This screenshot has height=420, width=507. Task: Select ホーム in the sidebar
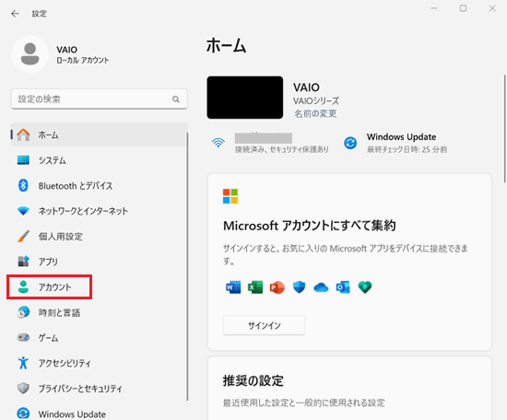(x=99, y=134)
